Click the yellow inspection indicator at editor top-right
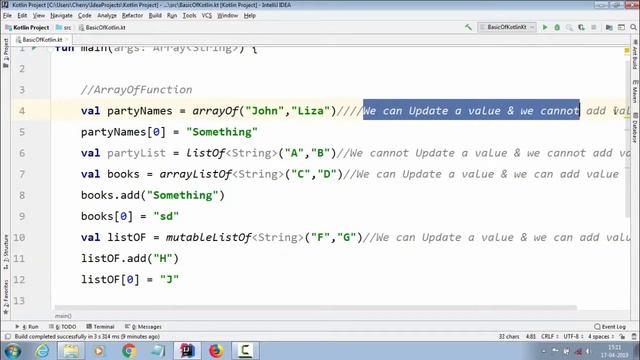Screen dimensions: 640x360 [627, 51]
